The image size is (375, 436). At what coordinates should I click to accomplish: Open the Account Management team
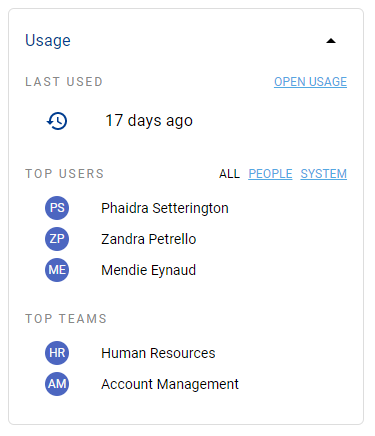click(x=170, y=384)
